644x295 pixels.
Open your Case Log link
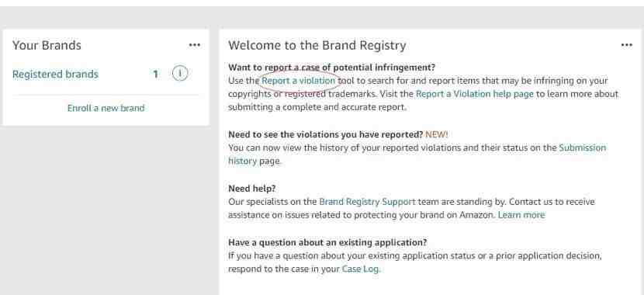[361, 269]
